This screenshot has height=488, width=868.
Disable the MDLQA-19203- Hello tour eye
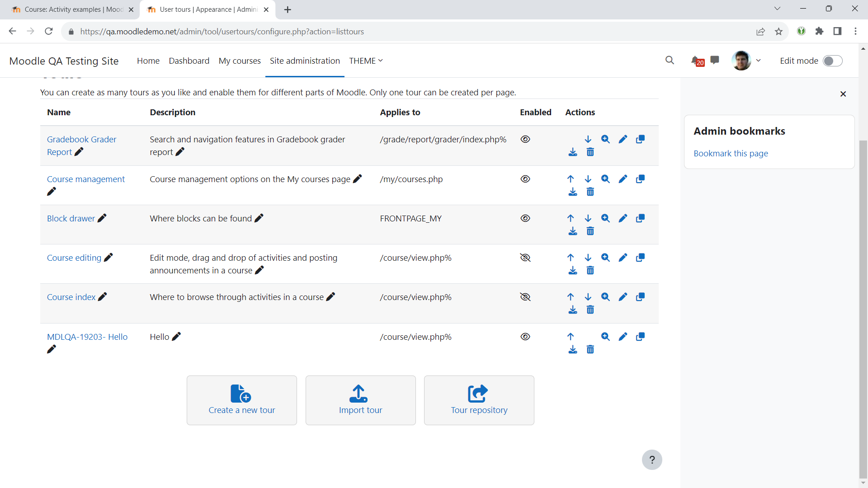click(x=525, y=337)
